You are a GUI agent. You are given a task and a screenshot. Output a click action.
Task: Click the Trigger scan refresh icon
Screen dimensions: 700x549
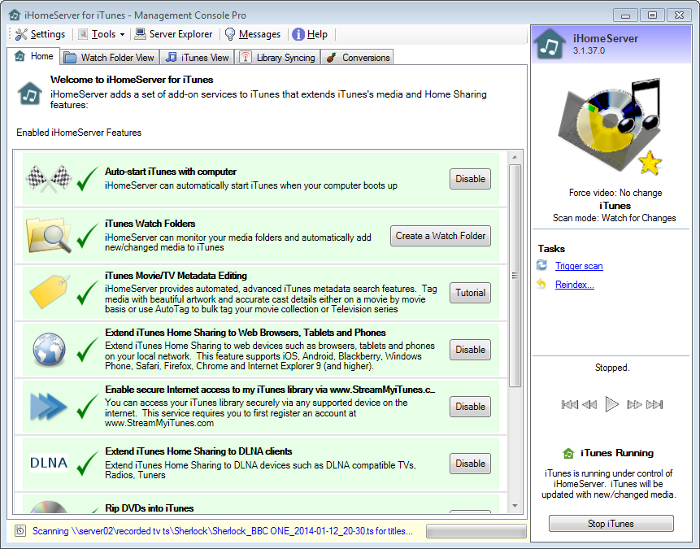[542, 265]
